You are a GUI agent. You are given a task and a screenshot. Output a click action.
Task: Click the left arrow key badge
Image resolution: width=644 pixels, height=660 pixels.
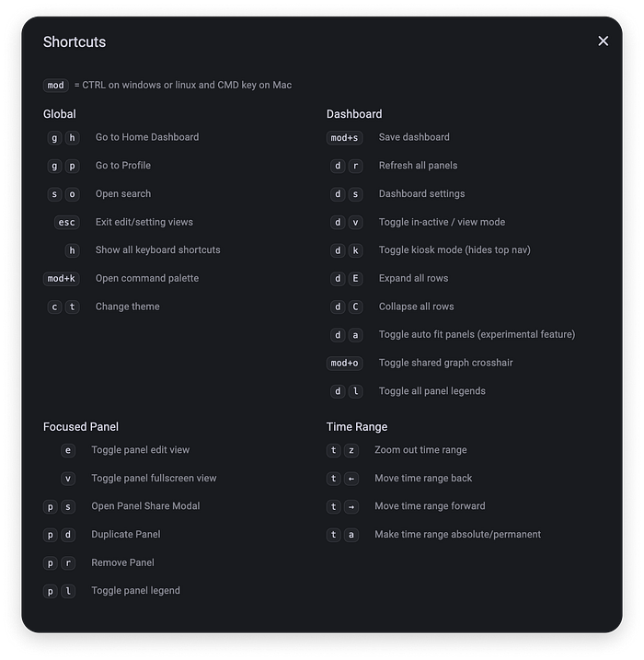(x=351, y=479)
